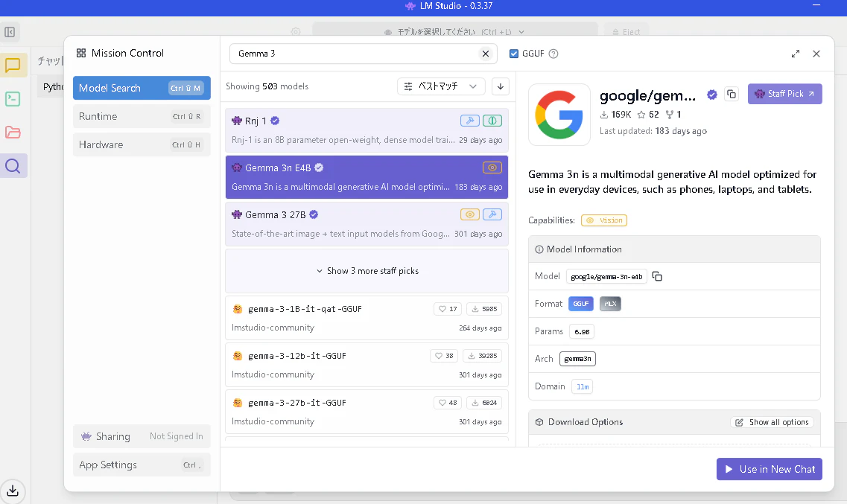Clear the Gemma 3 search text

486,54
